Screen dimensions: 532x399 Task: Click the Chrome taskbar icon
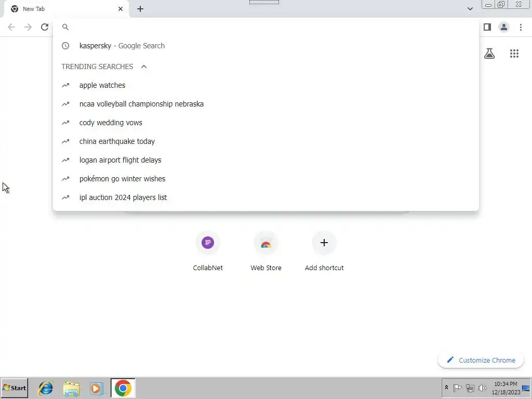click(123, 388)
